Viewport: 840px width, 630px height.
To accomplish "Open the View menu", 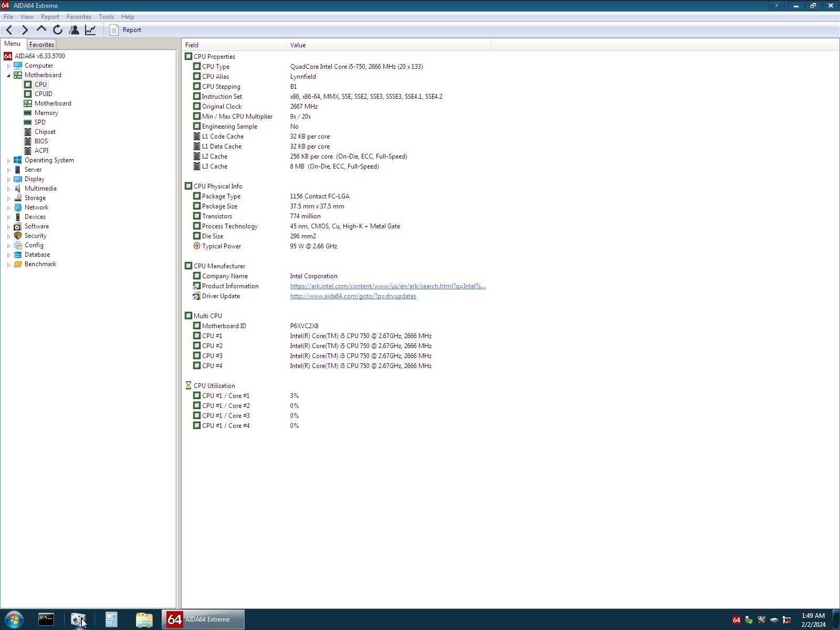I will pos(27,17).
